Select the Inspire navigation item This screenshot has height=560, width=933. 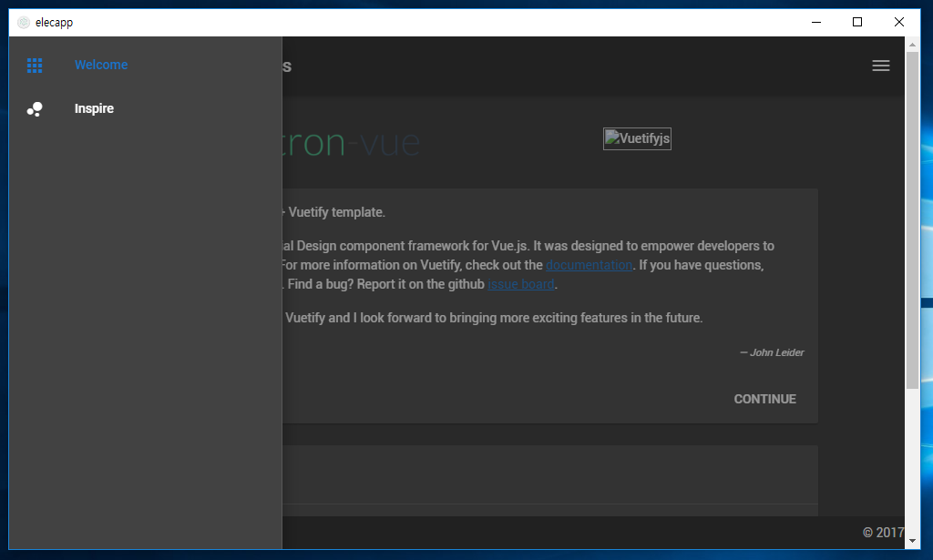point(145,108)
